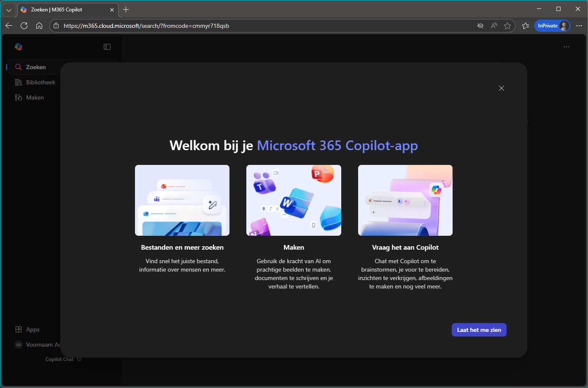
Task: Open Maken in the sidebar
Action: (x=30, y=97)
